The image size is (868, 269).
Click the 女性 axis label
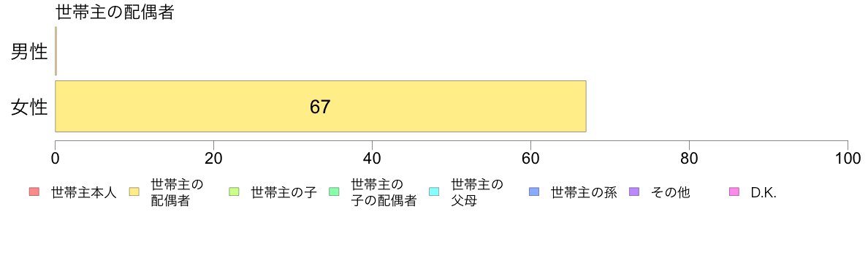point(29,107)
